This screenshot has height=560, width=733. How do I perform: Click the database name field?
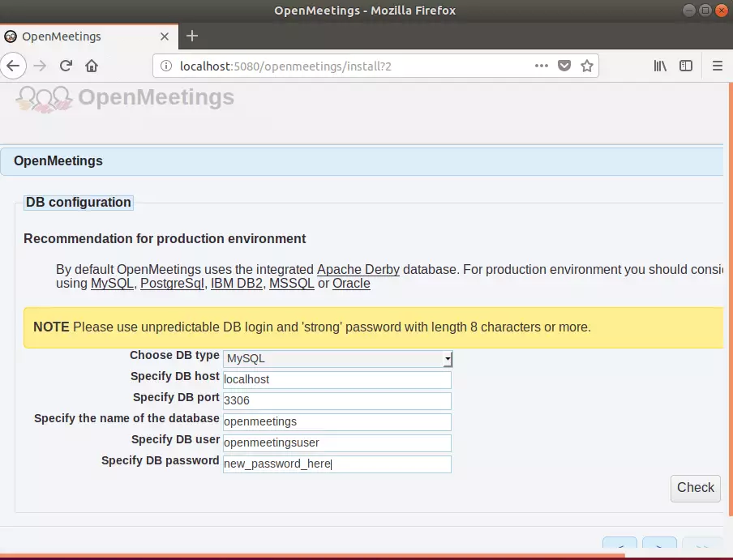pos(337,421)
